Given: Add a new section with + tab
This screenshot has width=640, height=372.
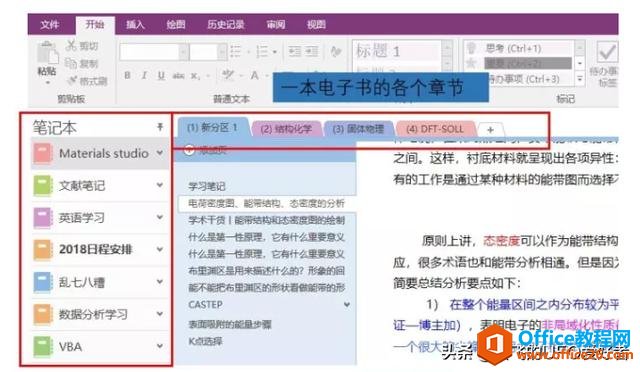Looking at the screenshot, I should coord(491,130).
